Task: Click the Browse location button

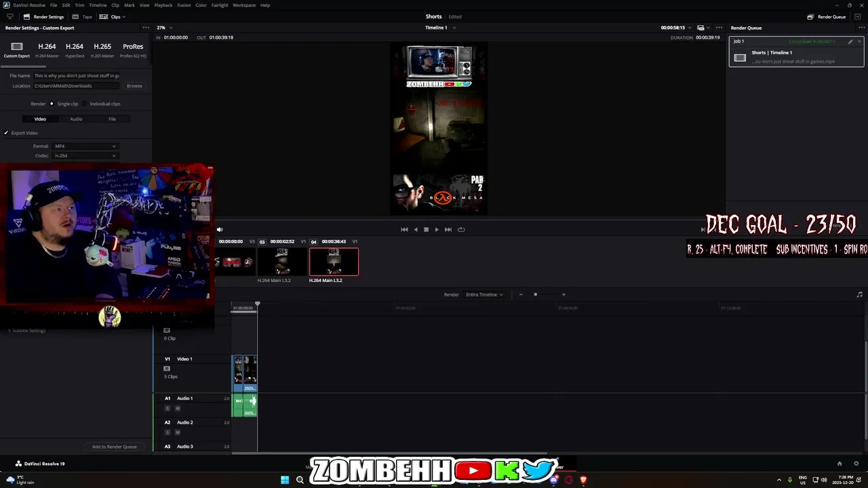Action: 134,85
